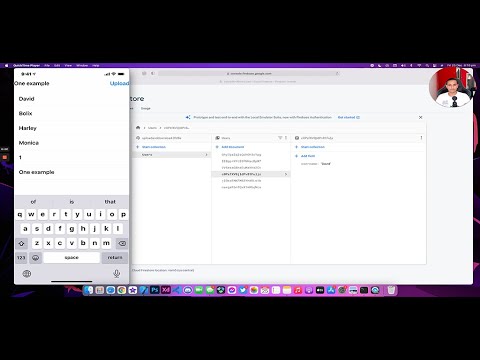Viewport: 480px width, 360px height.
Task: Open Finder from the Dock
Action: coord(89,290)
